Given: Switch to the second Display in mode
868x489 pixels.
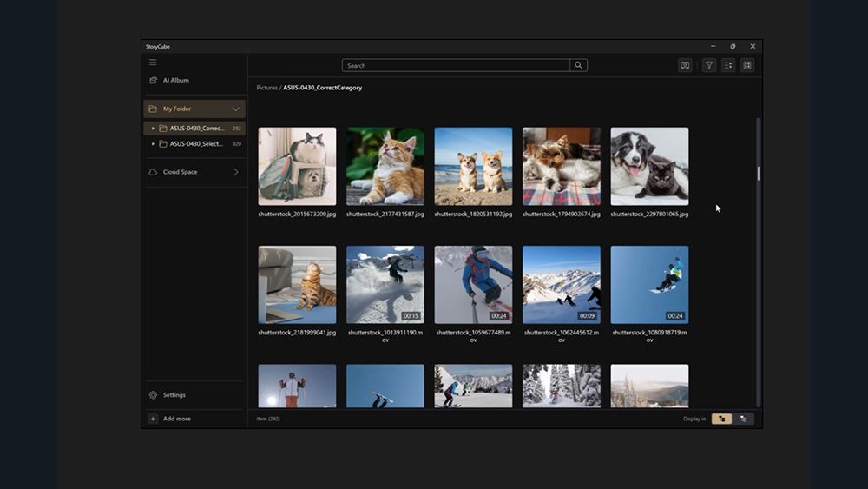Looking at the screenshot, I should 744,419.
